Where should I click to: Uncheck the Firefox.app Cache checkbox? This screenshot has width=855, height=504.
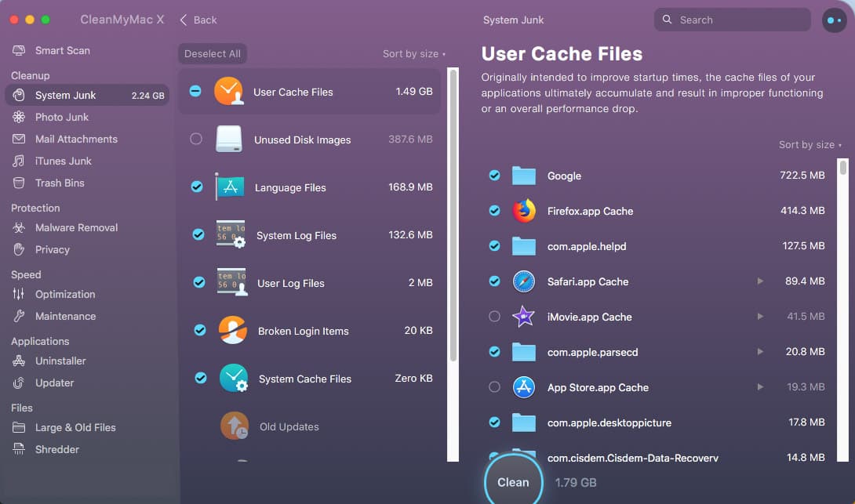click(x=495, y=210)
